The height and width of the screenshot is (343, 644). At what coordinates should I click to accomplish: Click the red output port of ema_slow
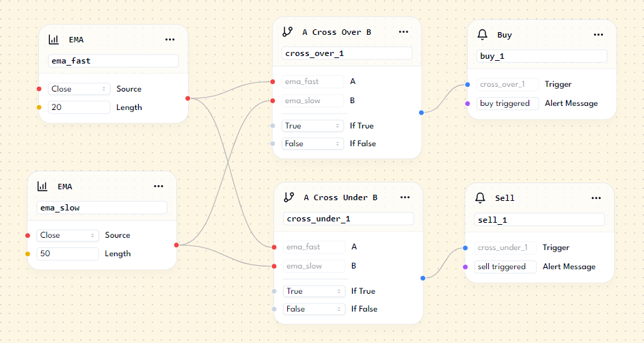176,245
